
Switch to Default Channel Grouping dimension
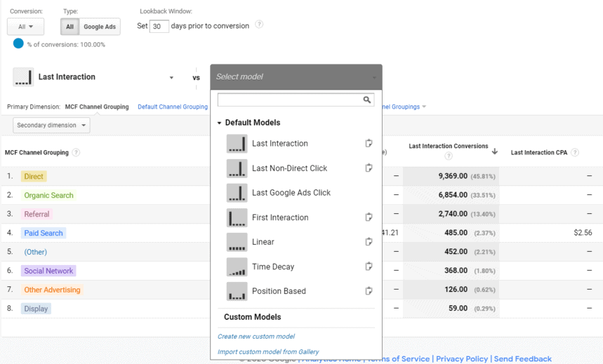point(173,107)
